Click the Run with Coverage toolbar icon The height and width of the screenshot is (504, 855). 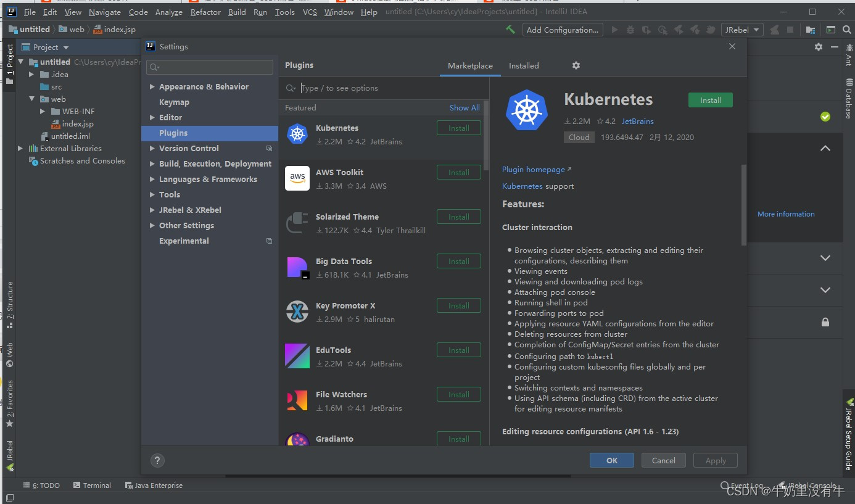coord(646,30)
